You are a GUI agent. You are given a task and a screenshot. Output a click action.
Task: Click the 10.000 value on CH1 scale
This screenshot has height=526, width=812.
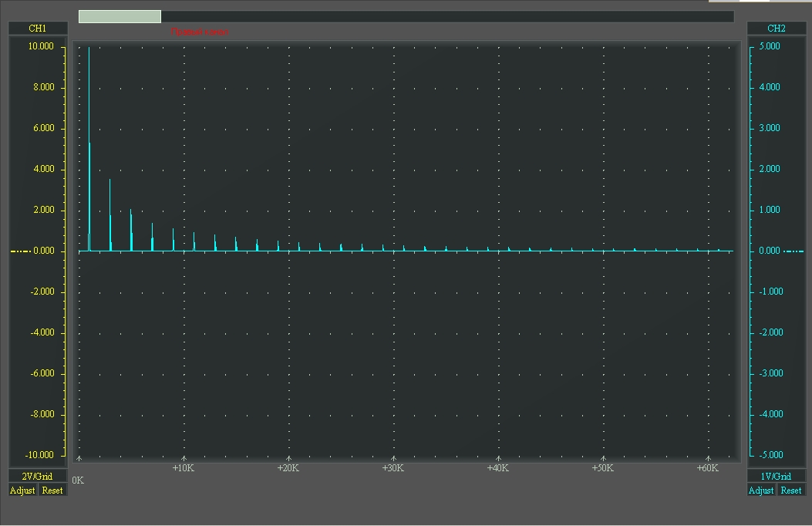41,46
